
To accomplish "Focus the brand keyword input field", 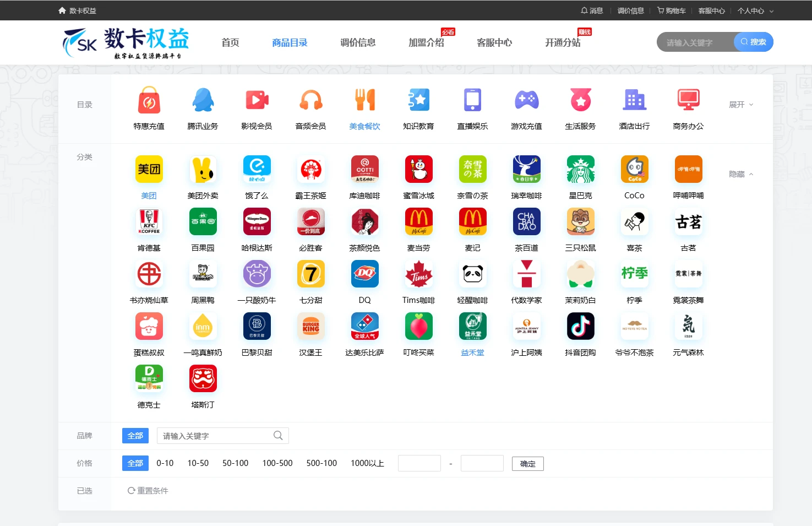I will 215,436.
